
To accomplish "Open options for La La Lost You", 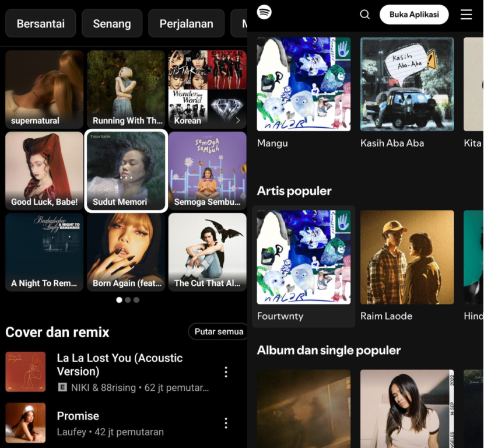I will [x=226, y=372].
